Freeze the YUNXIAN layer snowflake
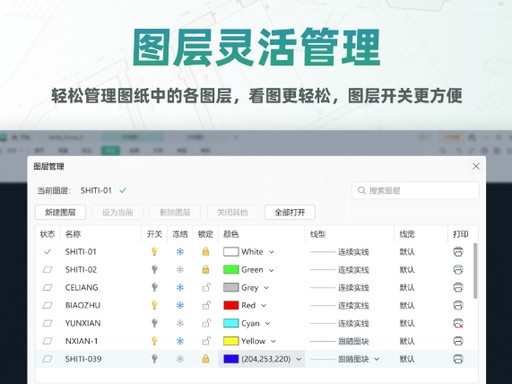This screenshot has width=512, height=384. 180,323
